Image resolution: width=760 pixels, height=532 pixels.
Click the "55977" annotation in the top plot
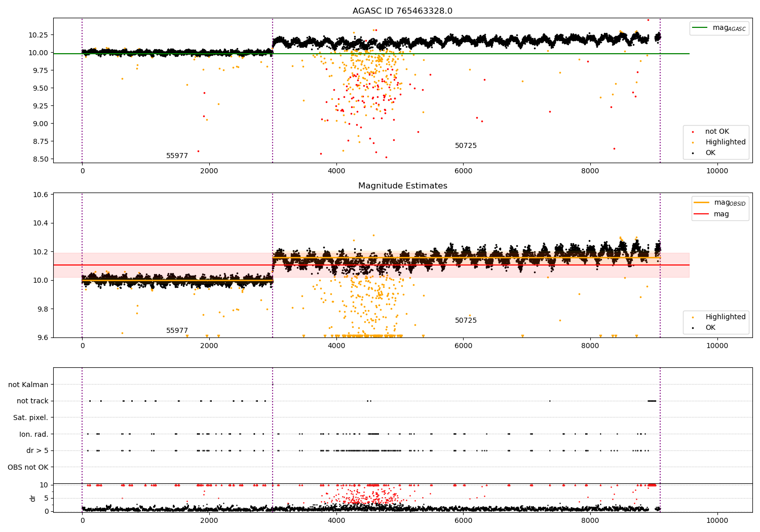[177, 156]
